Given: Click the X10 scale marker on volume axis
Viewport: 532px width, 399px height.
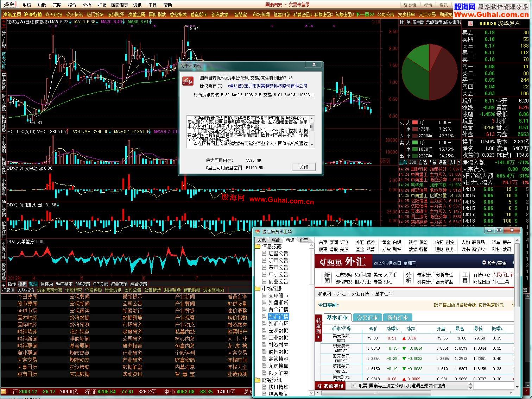Looking at the screenshot, I should pyautogui.click(x=385, y=161).
